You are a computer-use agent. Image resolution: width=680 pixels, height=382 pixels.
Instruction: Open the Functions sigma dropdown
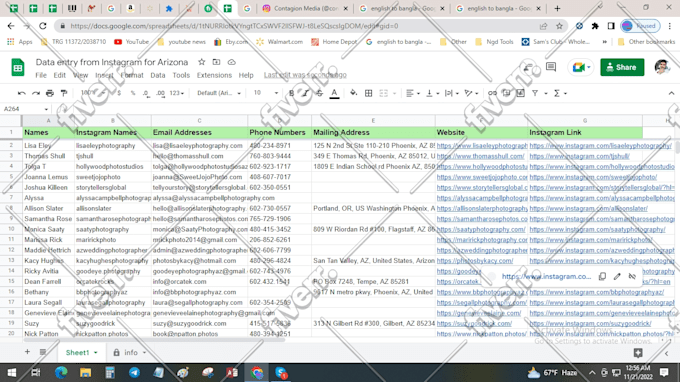tap(560, 93)
